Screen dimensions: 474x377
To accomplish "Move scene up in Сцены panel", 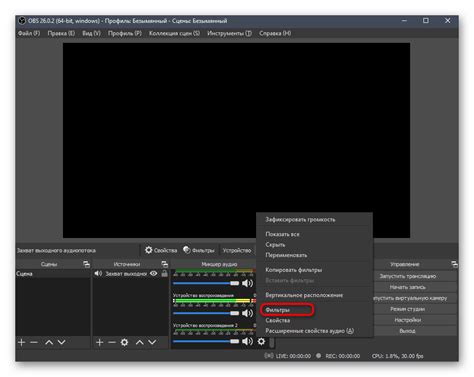I will coord(49,342).
